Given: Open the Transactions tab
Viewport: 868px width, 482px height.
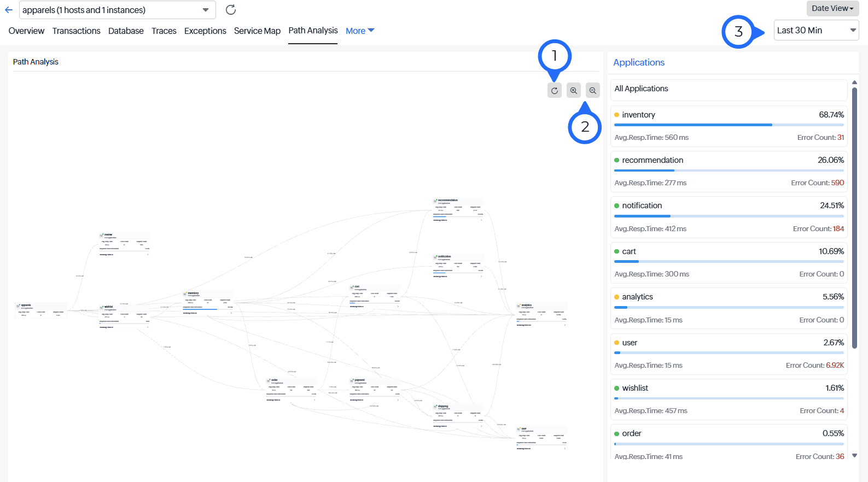Looking at the screenshot, I should point(76,31).
